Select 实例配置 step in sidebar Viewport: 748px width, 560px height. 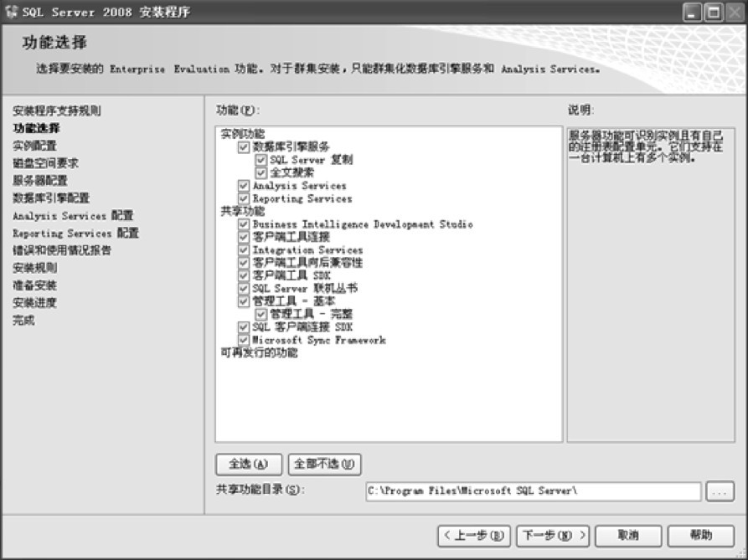34,146
